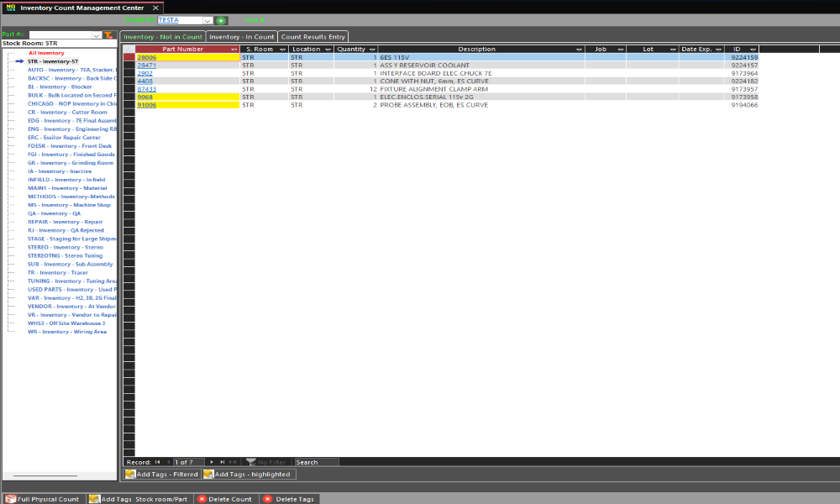Open the Part Number column filter arrow
The height and width of the screenshot is (504, 840).
point(234,50)
